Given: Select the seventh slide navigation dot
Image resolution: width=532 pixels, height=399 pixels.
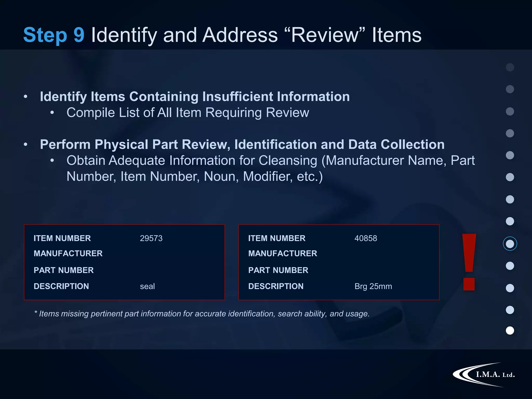Looking at the screenshot, I should (x=510, y=199).
